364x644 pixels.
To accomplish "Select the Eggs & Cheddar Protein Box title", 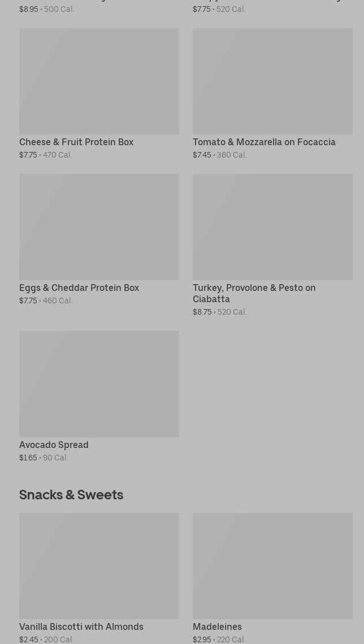I will tap(79, 288).
